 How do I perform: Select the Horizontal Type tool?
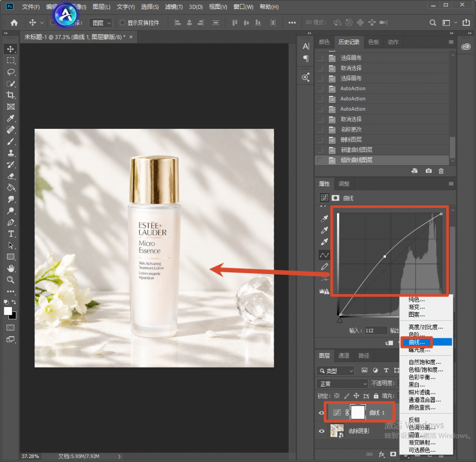[11, 234]
